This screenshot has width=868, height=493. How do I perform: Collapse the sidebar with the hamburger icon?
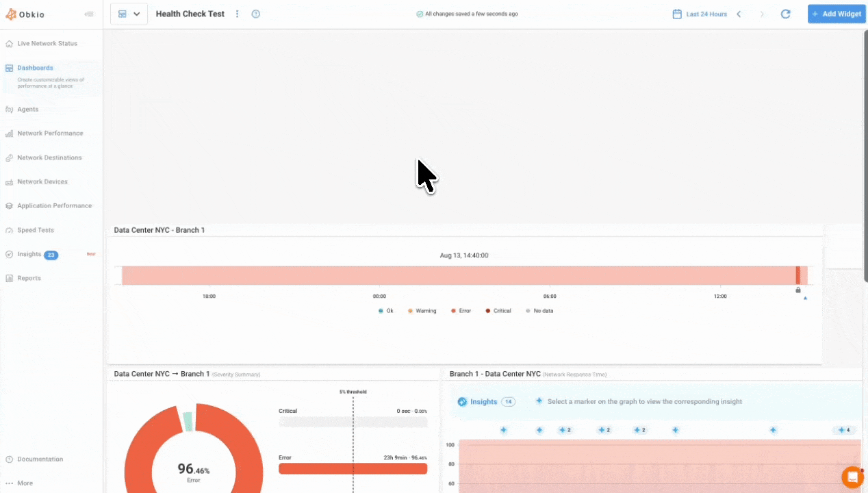coord(89,14)
